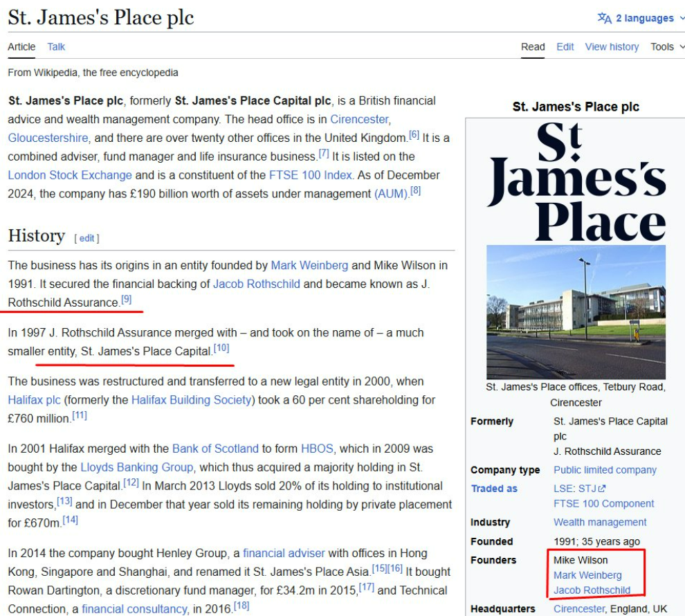Open the Cirencester offices photo
Screen dimensions: 685x616
click(576, 311)
